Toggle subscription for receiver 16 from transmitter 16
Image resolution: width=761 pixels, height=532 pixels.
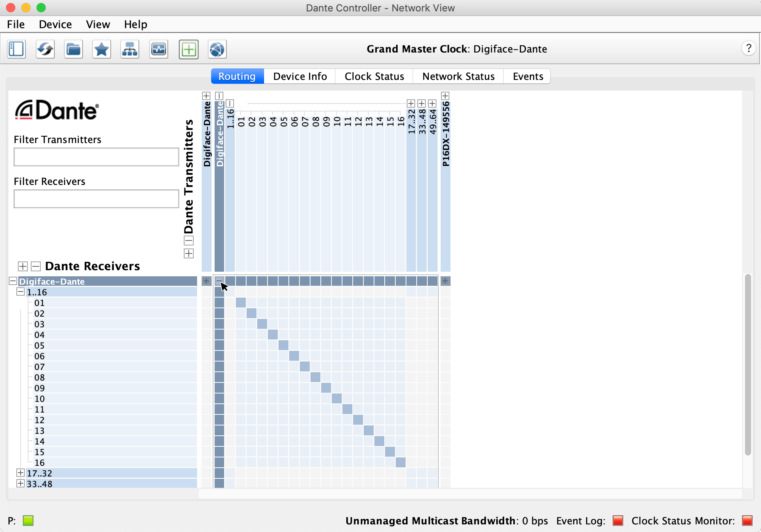pyautogui.click(x=401, y=463)
